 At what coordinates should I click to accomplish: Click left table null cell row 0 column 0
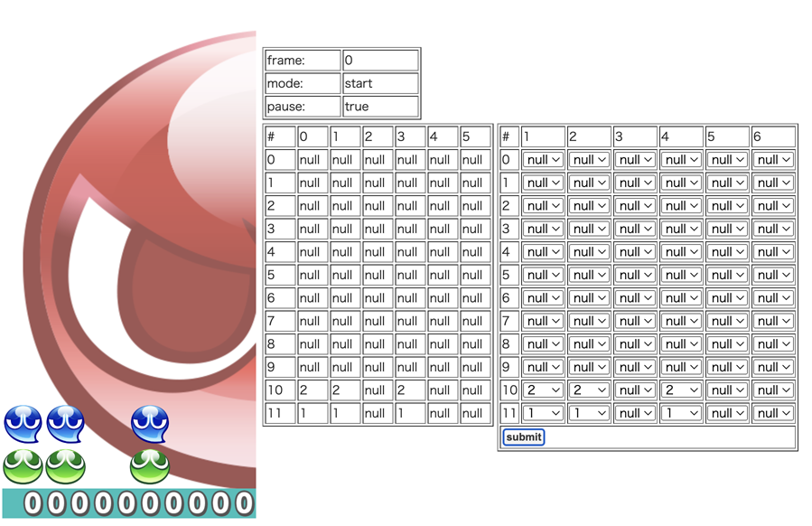[x=313, y=160]
